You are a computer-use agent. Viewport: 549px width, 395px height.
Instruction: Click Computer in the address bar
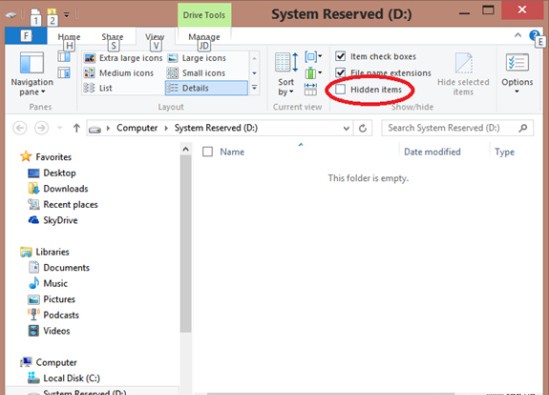click(x=137, y=128)
